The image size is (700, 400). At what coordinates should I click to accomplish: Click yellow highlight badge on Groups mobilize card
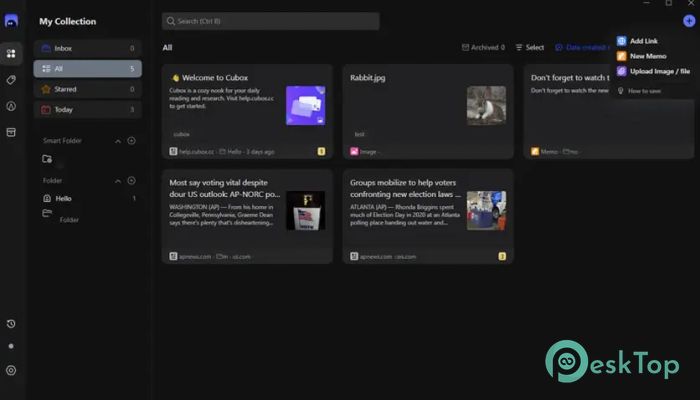click(502, 256)
